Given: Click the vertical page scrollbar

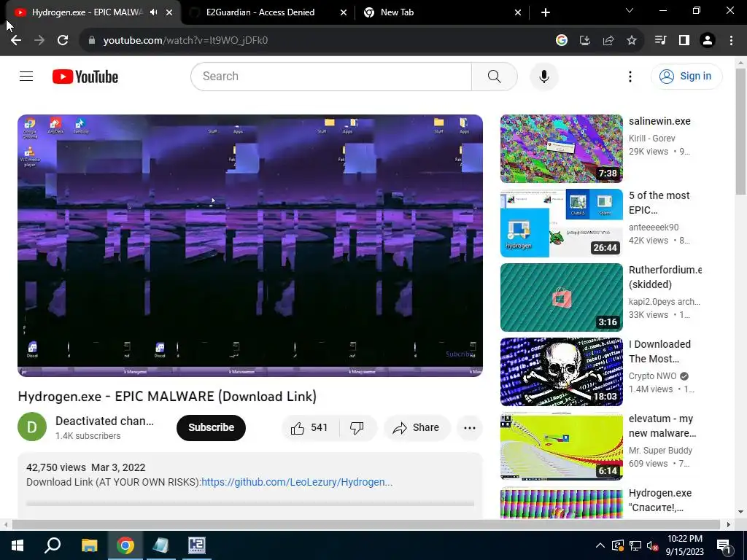Looking at the screenshot, I should pos(740,131).
